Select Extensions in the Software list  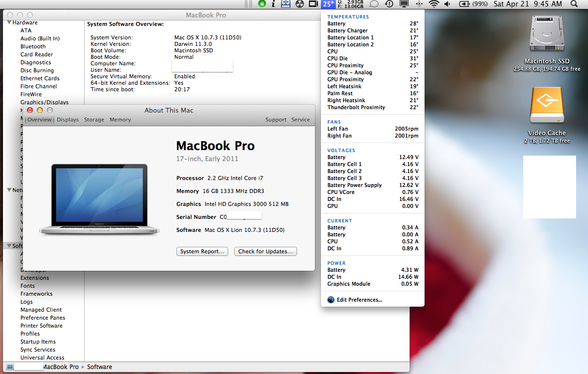pos(34,278)
